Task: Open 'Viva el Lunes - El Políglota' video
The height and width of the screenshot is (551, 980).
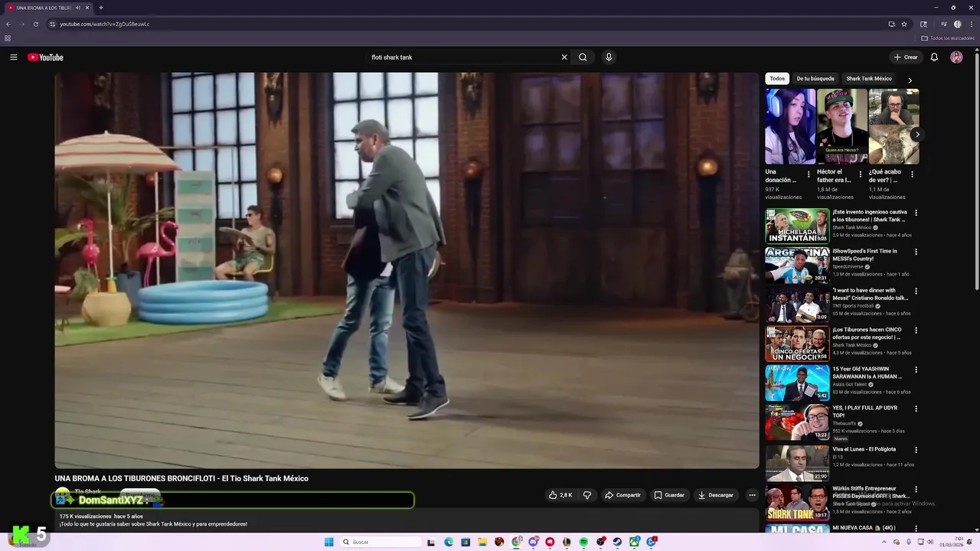Action: coord(864,449)
